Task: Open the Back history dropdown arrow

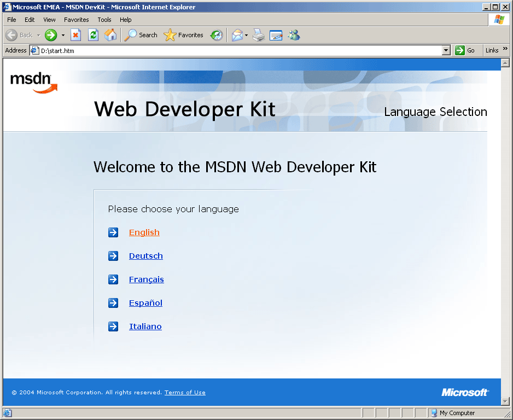Action: tap(38, 35)
